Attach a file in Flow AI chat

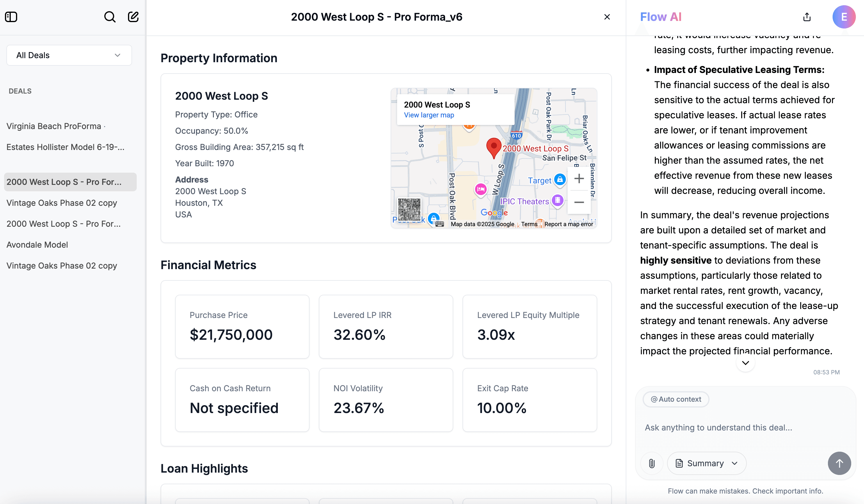tap(652, 463)
